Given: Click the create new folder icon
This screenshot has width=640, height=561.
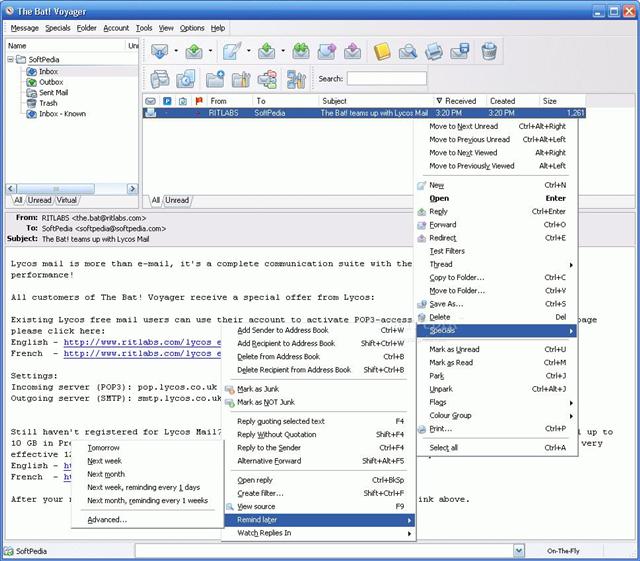Looking at the screenshot, I should coord(215,79).
